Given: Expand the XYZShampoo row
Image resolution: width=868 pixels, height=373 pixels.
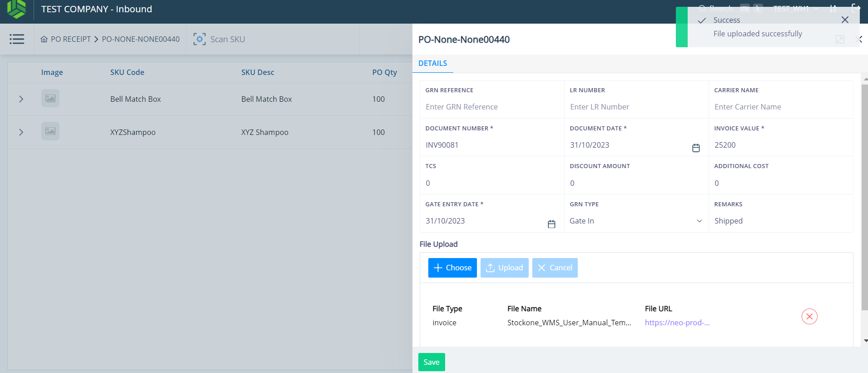Looking at the screenshot, I should 21,132.
